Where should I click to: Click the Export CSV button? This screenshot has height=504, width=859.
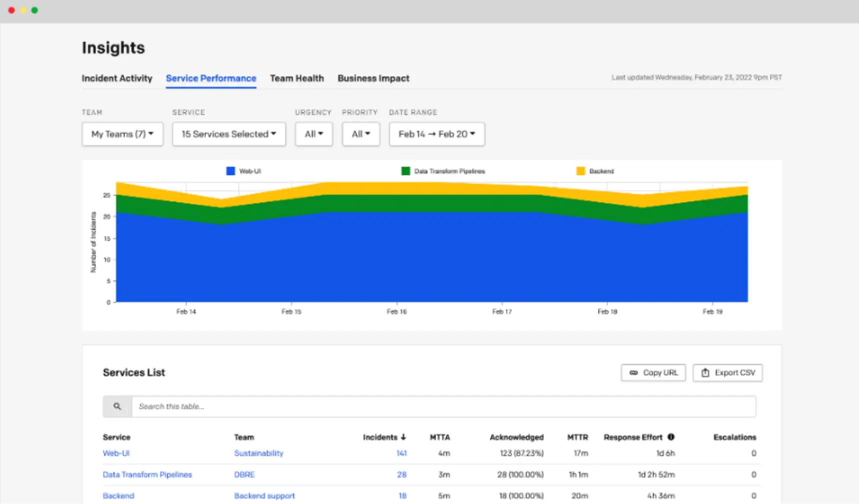(728, 372)
